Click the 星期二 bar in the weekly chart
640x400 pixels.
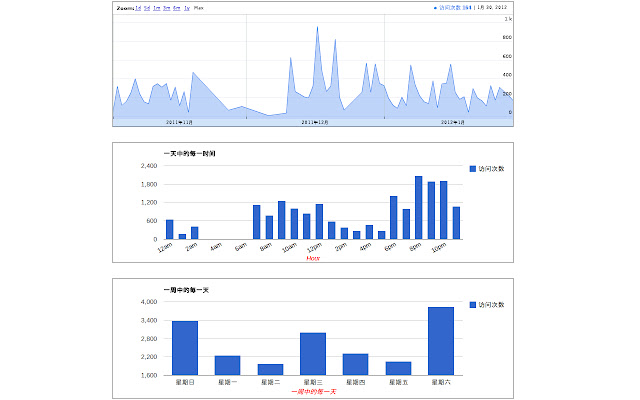270,369
